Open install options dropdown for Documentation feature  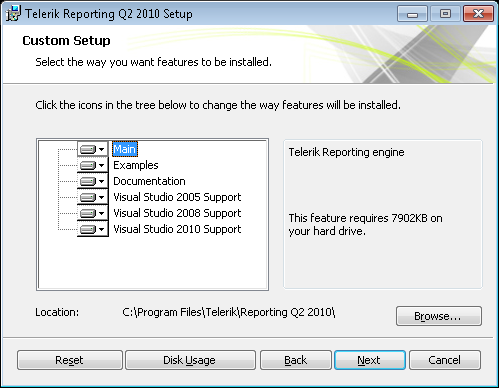coord(93,181)
